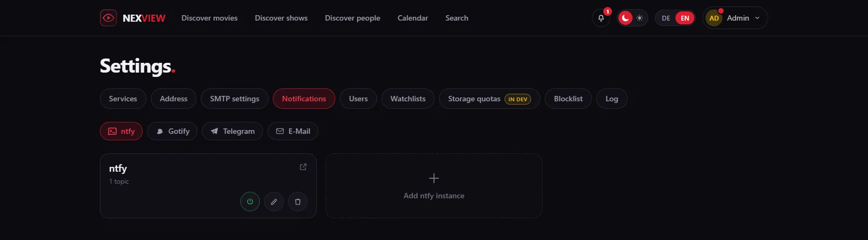The height and width of the screenshot is (240, 868).
Task: Open the Watchlists settings tab
Action: click(x=408, y=99)
